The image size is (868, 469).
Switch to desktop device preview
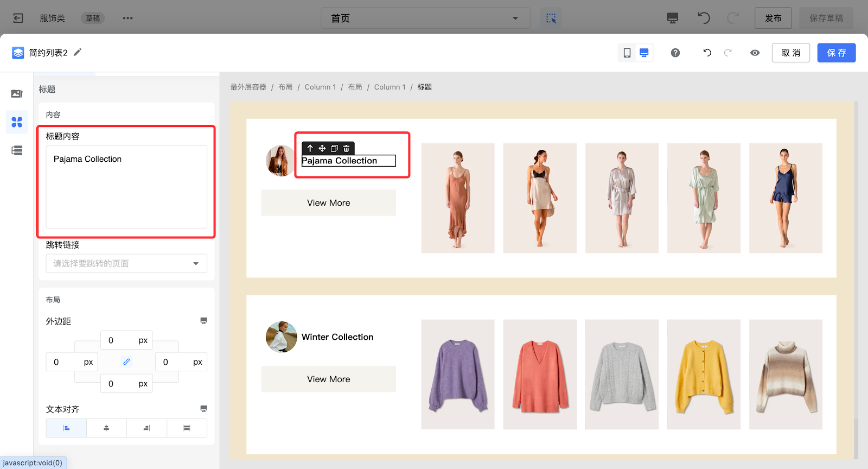pos(644,53)
